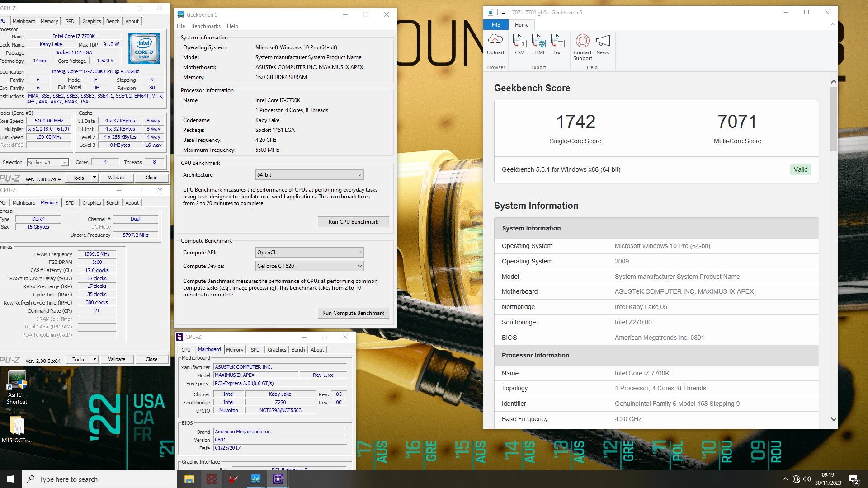
Task: Open the Socket #1 selection dropdown
Action: [x=47, y=162]
